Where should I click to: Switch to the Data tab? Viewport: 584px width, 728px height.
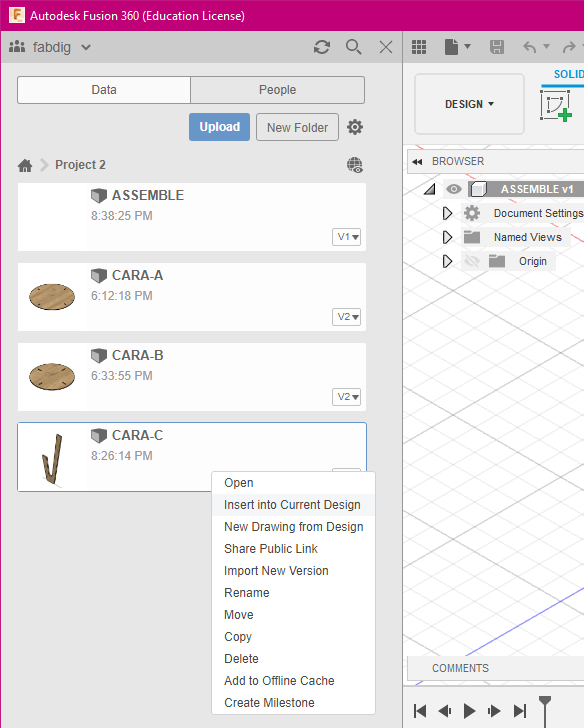[x=104, y=90]
